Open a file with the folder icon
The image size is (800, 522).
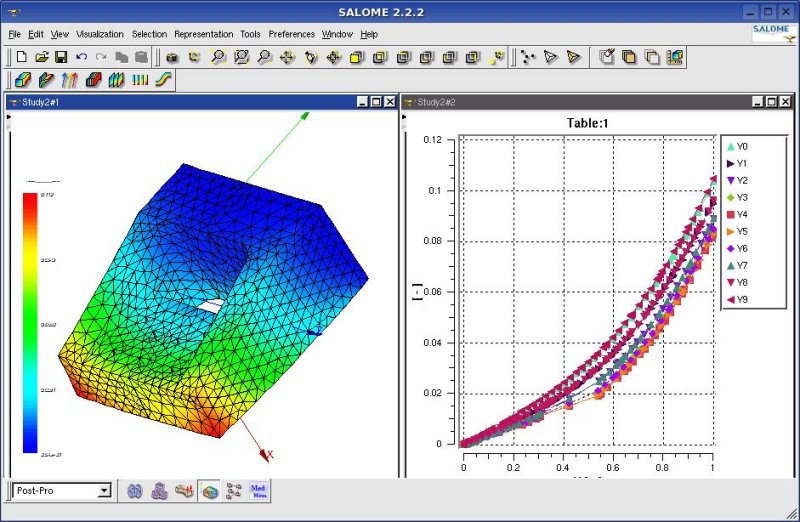(x=42, y=57)
